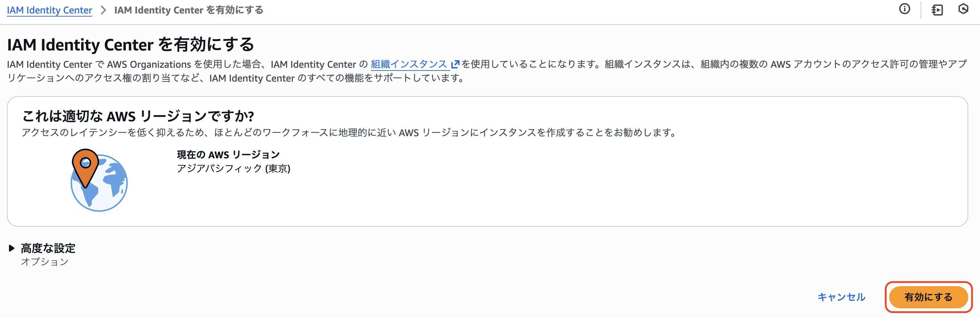Expand the 高度な設定 section
Image resolution: width=980 pixels, height=318 pixels.
click(x=48, y=248)
